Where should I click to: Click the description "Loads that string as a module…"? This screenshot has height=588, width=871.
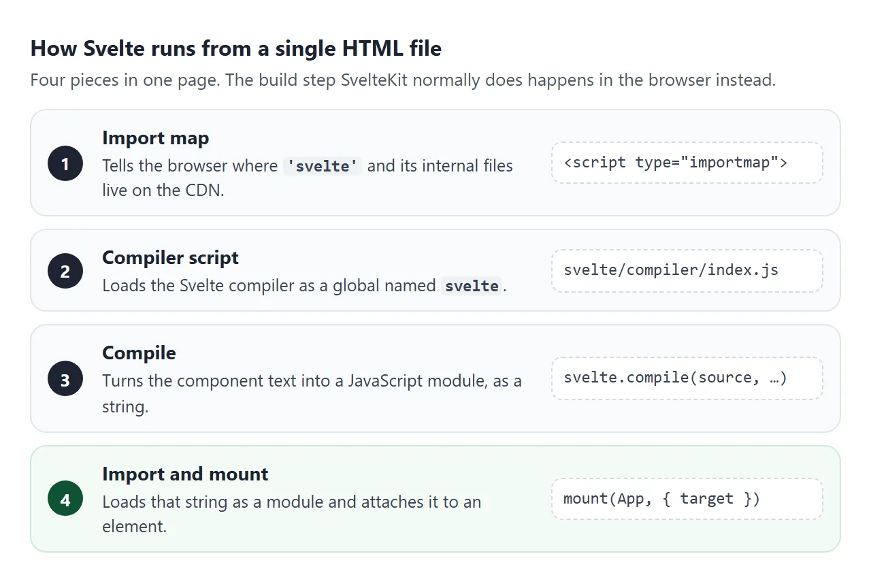click(292, 514)
